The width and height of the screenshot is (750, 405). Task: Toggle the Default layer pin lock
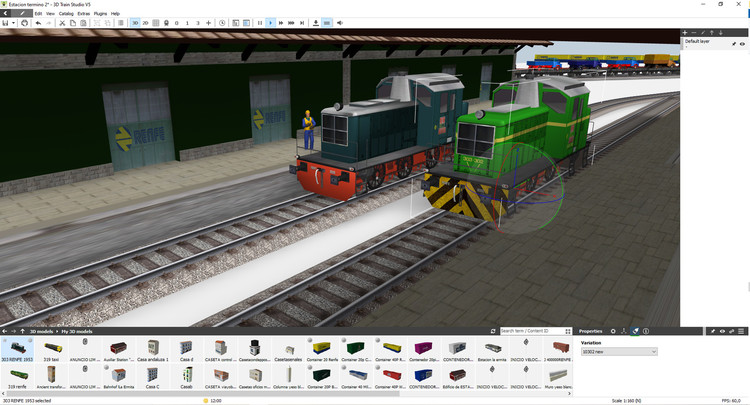[734, 44]
